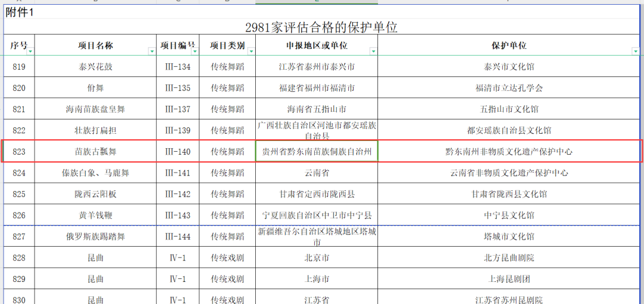Viewport: 644px width, 304px height.
Task: Click the cell 黔东南州非物质文化遗产保护中心
Action: click(509, 152)
